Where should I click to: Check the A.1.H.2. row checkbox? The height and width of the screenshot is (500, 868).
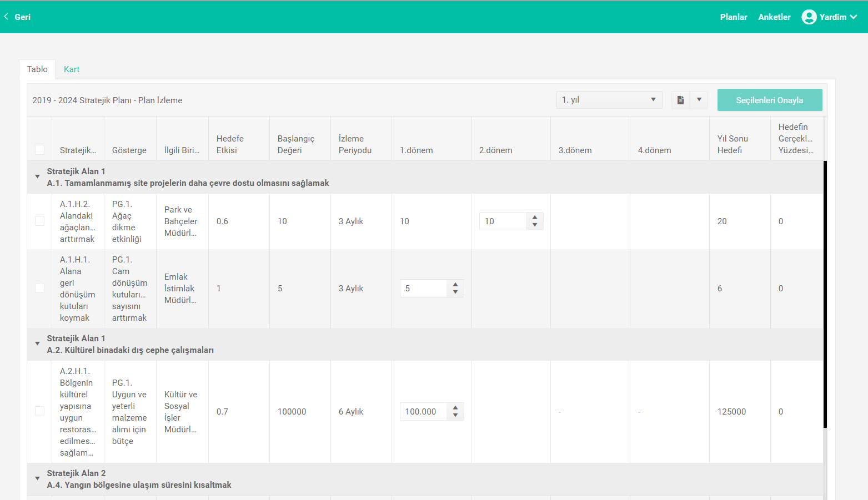click(39, 221)
